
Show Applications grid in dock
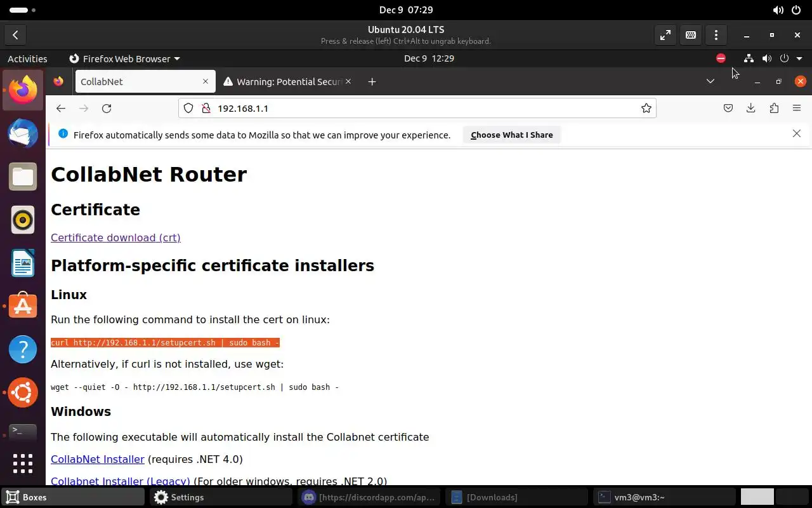pos(23,463)
